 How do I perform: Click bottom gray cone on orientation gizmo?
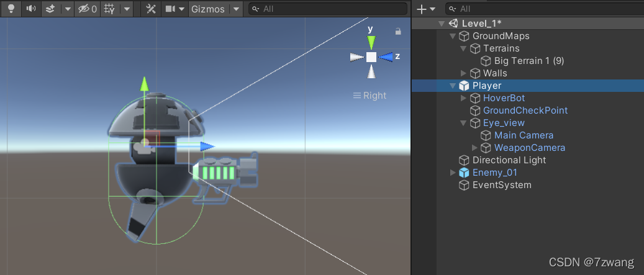coord(371,71)
